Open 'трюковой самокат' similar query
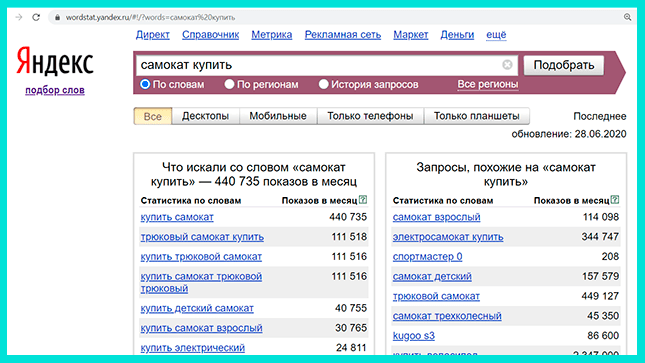 (436, 296)
